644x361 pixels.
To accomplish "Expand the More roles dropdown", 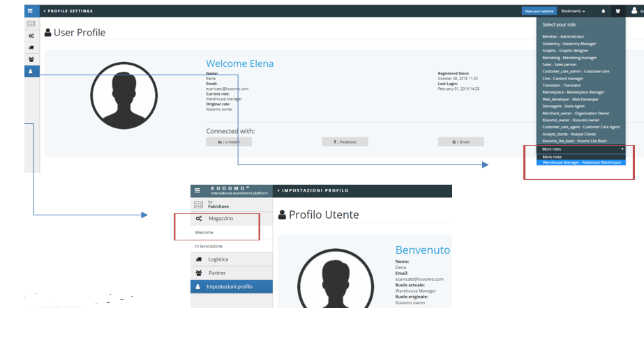I will [x=583, y=149].
